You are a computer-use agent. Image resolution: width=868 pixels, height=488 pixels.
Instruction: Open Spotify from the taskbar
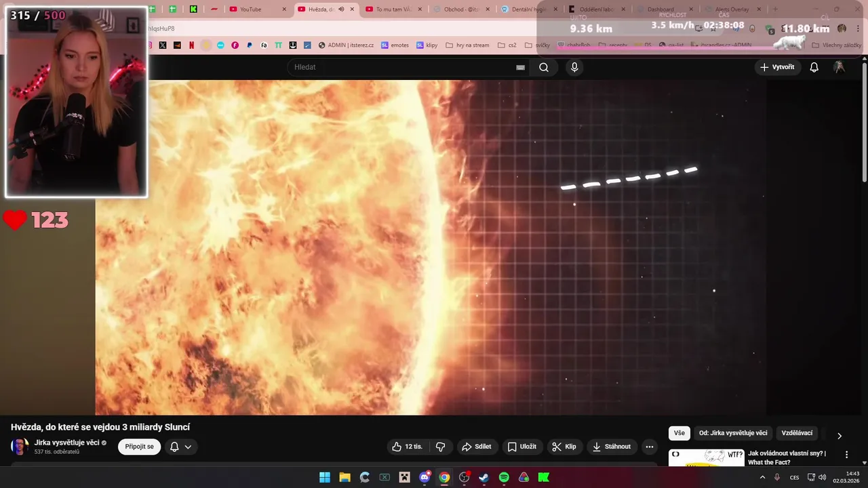[x=504, y=477]
